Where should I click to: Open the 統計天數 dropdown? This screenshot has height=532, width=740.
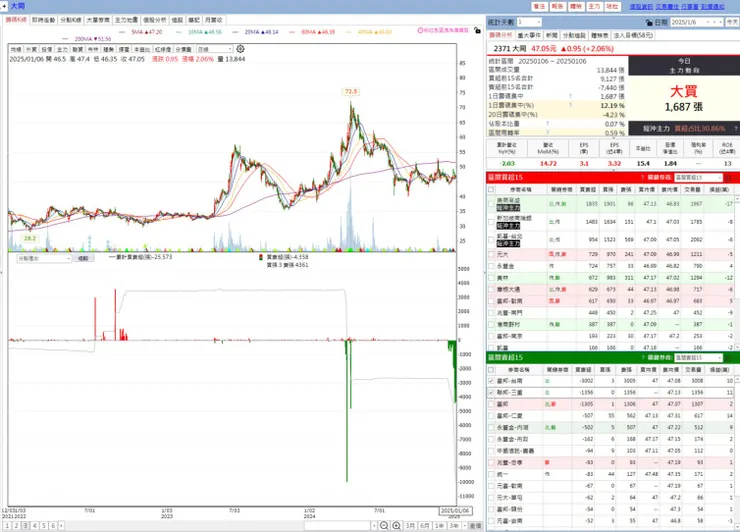tap(529, 22)
